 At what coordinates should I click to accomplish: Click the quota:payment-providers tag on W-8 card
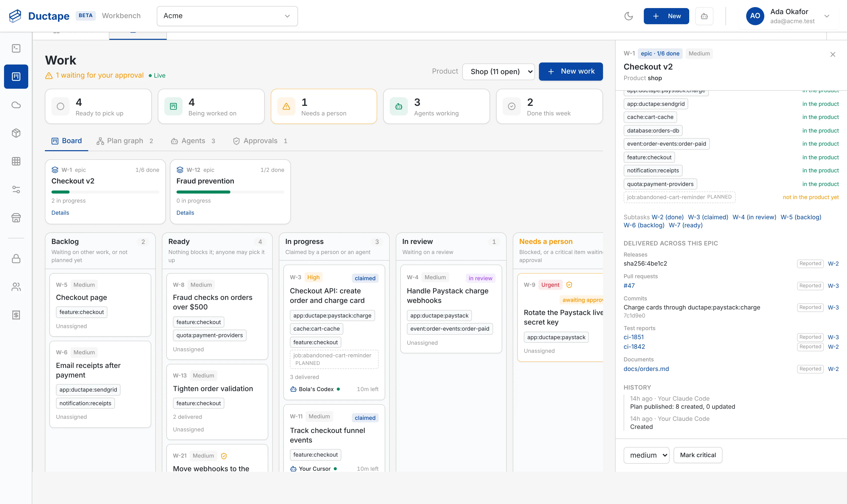click(209, 335)
